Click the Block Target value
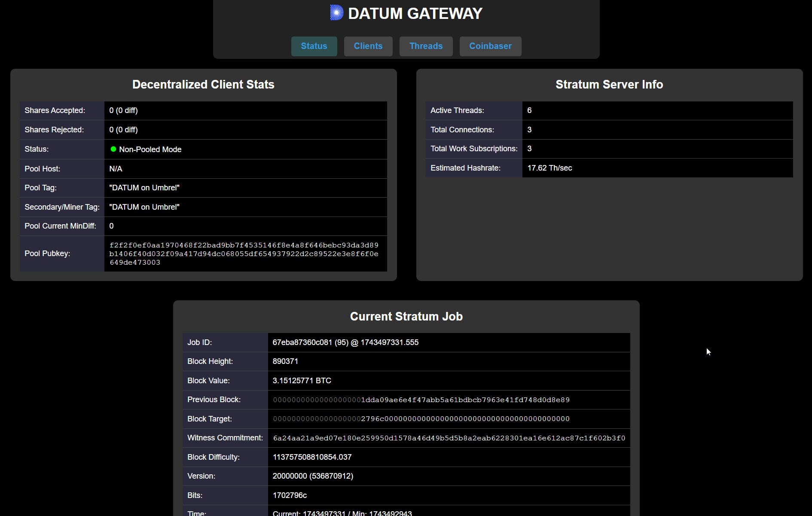The width and height of the screenshot is (812, 516). pyautogui.click(x=421, y=419)
